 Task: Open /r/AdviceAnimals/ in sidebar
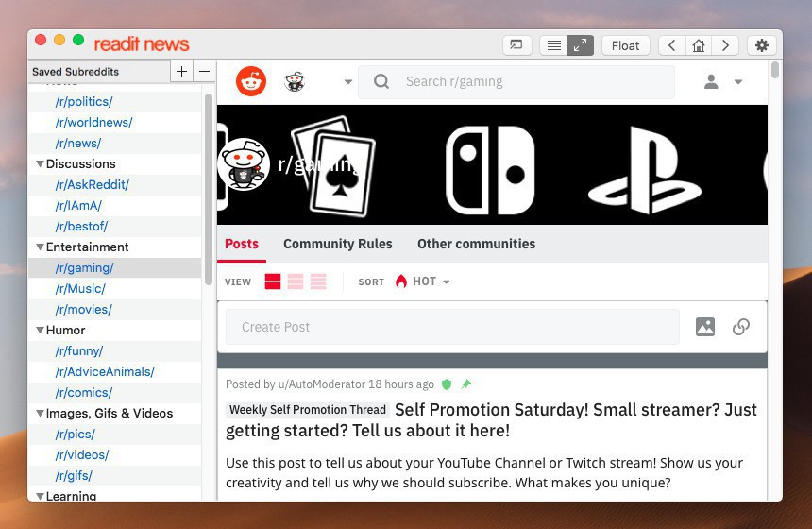point(105,371)
